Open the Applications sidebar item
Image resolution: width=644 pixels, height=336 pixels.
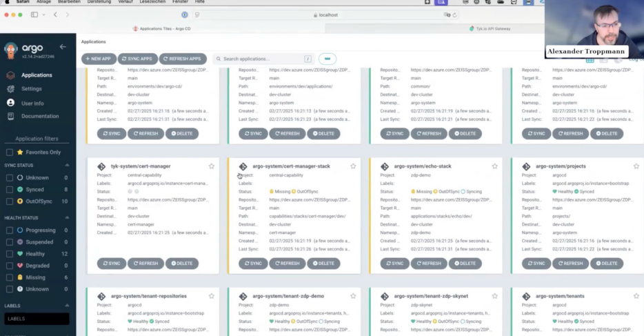tap(37, 75)
